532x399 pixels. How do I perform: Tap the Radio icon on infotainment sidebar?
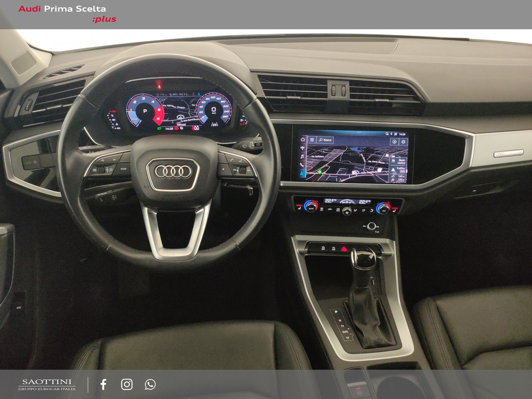click(x=303, y=148)
